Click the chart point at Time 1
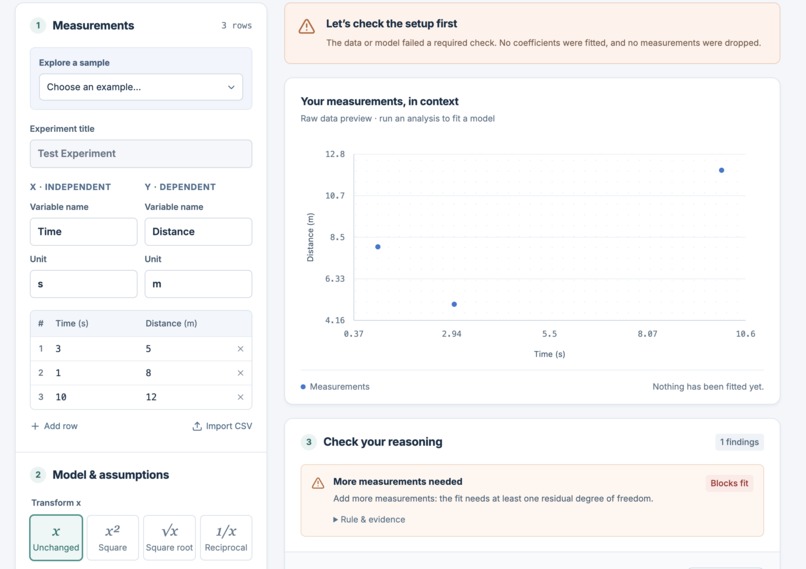The height and width of the screenshot is (569, 806). click(x=378, y=247)
